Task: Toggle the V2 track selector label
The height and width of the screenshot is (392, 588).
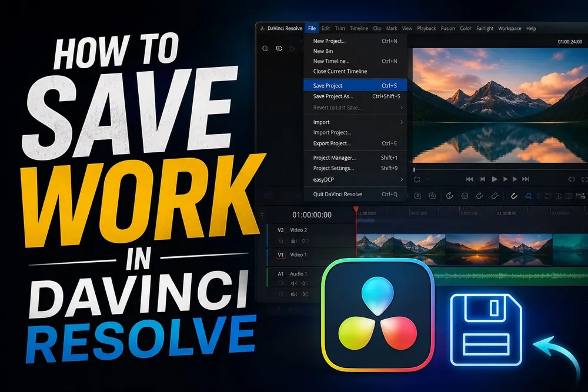Action: 280,230
